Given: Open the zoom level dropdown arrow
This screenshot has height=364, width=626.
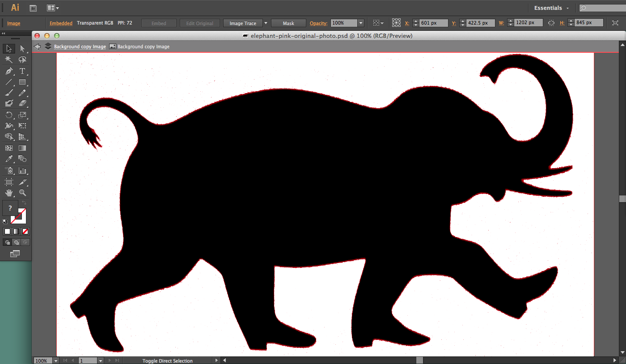Looking at the screenshot, I should point(56,360).
